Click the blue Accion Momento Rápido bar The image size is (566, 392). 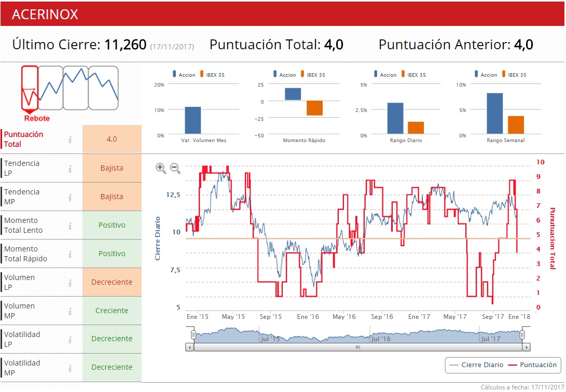tap(293, 94)
